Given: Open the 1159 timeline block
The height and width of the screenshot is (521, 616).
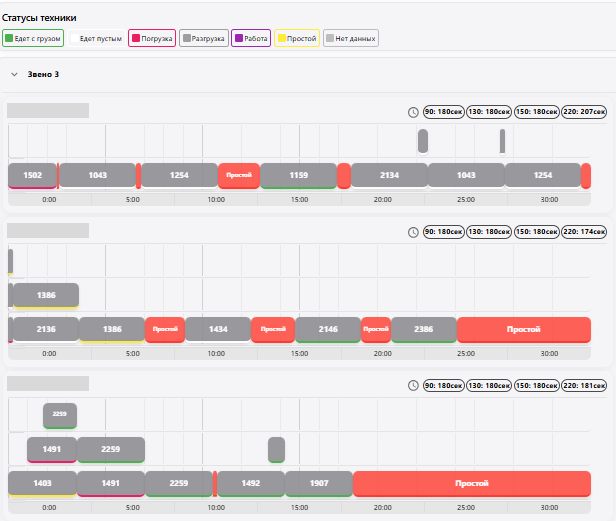Looking at the screenshot, I should pyautogui.click(x=299, y=175).
